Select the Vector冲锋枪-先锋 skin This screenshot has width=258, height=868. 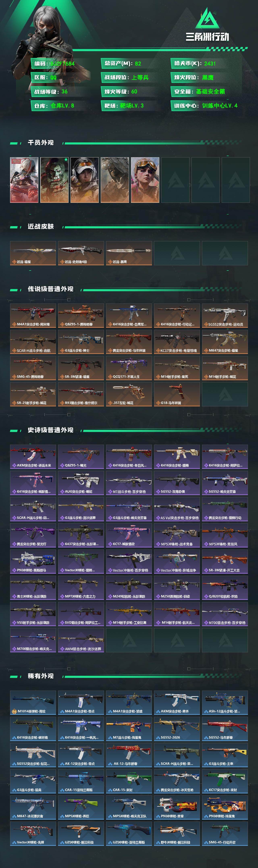[33, 834]
